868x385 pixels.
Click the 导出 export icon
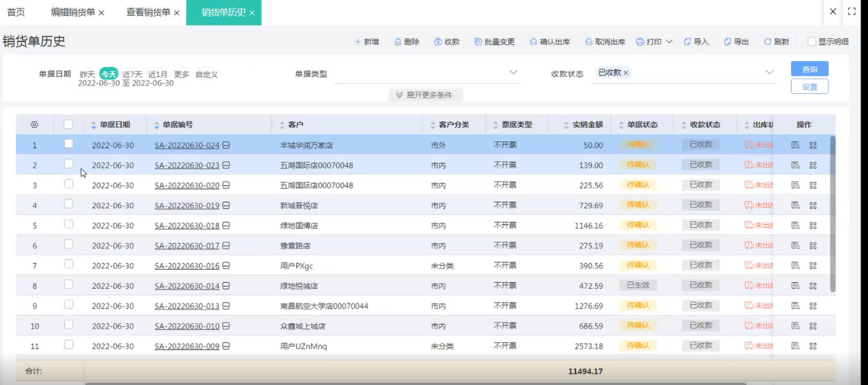(x=727, y=42)
